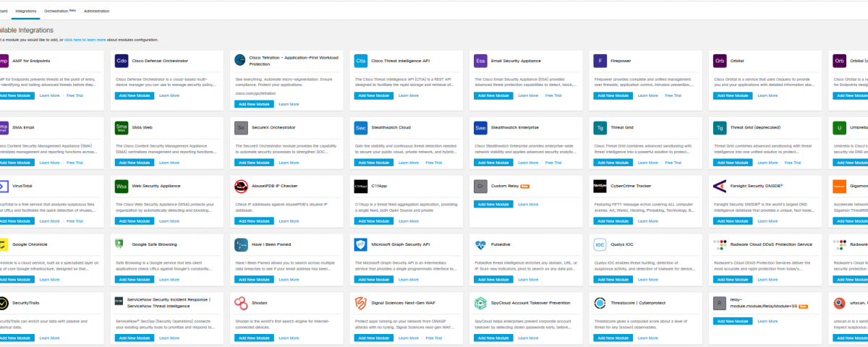Open Free Trial link for Threat Grid

(672, 163)
